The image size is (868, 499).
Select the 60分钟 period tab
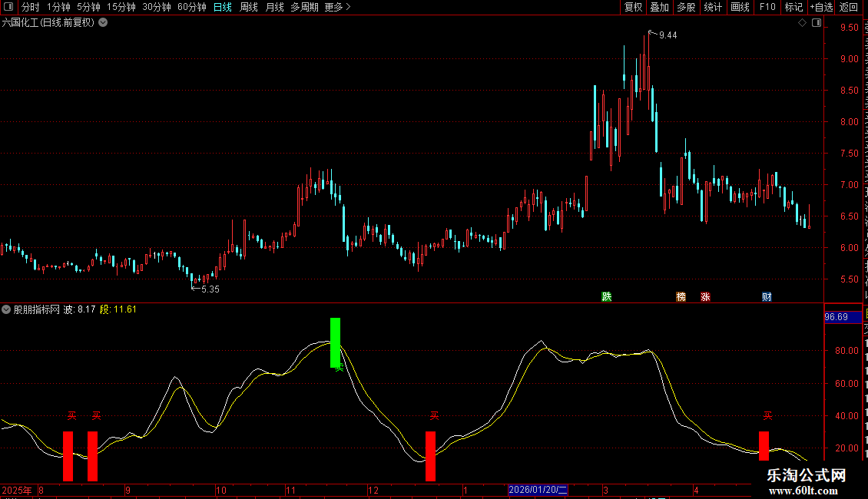tap(192, 7)
